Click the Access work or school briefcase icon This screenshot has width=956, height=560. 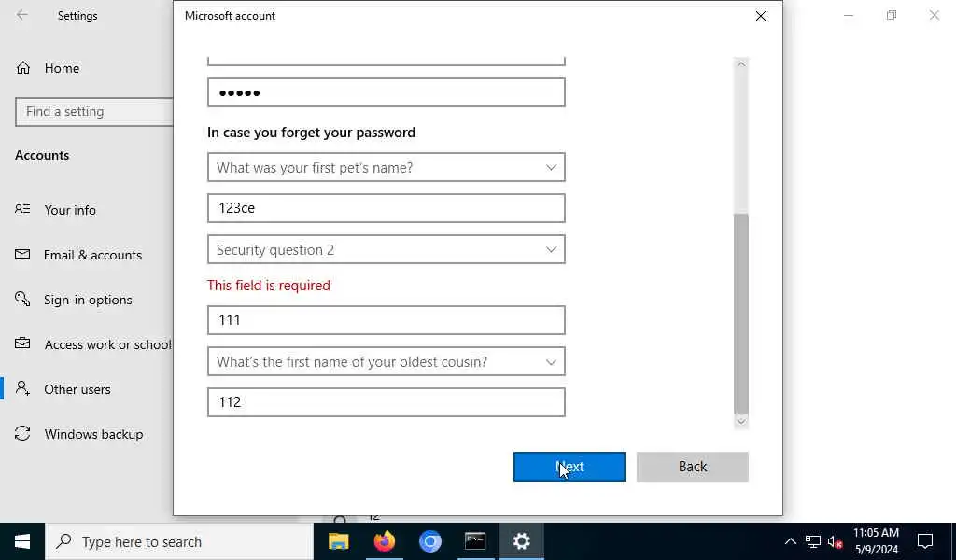(x=22, y=343)
